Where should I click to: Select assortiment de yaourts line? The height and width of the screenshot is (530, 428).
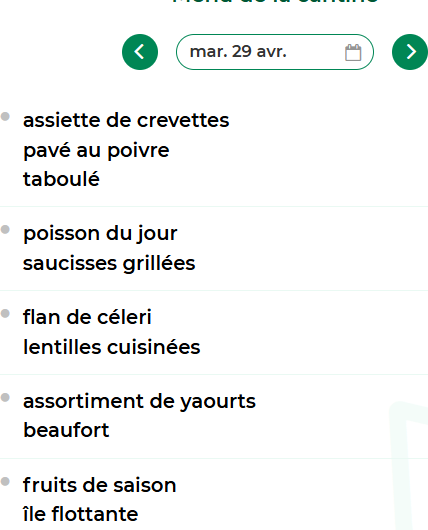coord(139,402)
